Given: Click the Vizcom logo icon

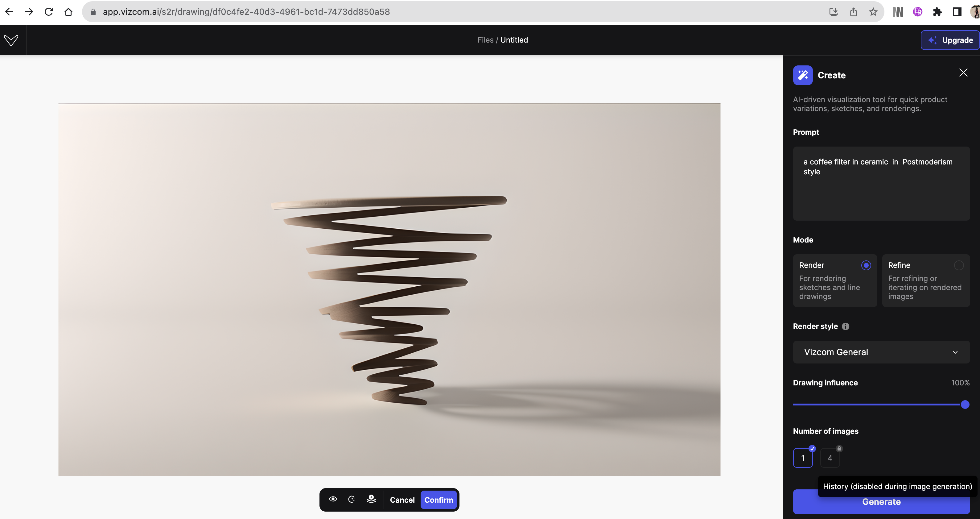Looking at the screenshot, I should coord(11,40).
